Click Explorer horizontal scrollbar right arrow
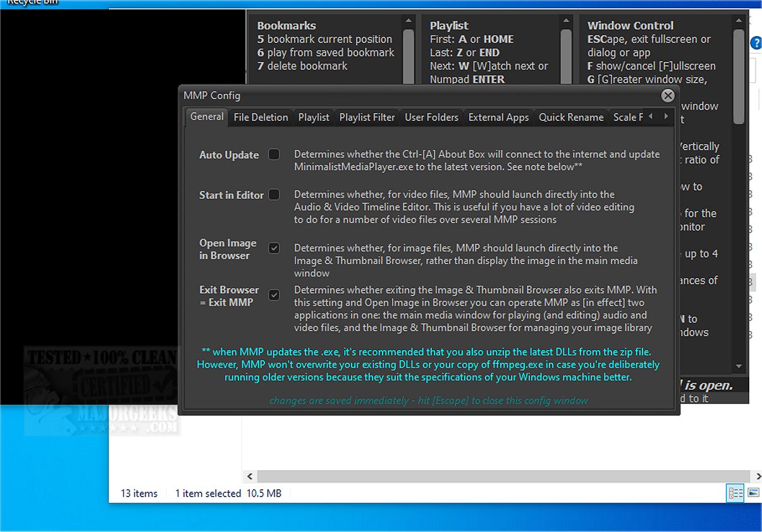This screenshot has height=532, width=762. [758, 476]
